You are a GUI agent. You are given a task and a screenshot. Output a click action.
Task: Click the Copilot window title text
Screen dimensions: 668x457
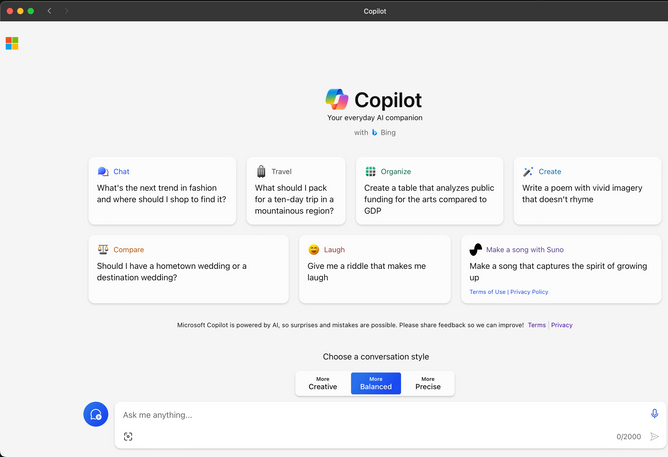375,11
